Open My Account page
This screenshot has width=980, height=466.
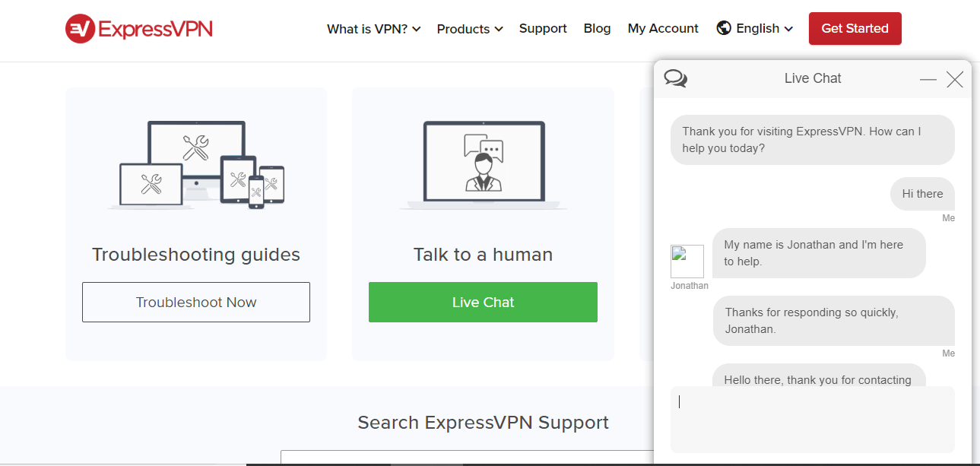click(663, 28)
